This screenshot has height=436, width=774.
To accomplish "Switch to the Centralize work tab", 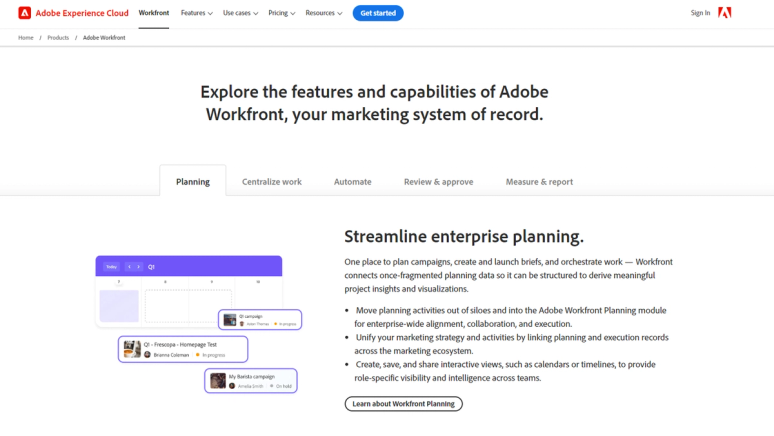I will tap(271, 182).
